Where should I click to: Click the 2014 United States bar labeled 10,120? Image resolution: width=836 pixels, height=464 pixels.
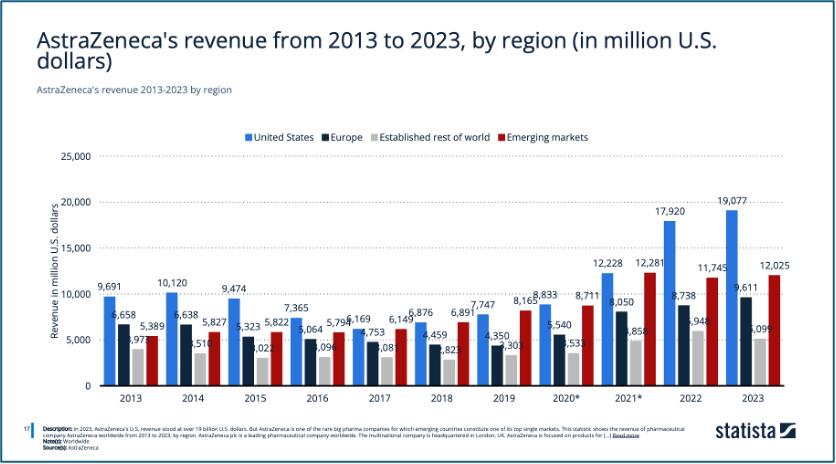pyautogui.click(x=172, y=339)
